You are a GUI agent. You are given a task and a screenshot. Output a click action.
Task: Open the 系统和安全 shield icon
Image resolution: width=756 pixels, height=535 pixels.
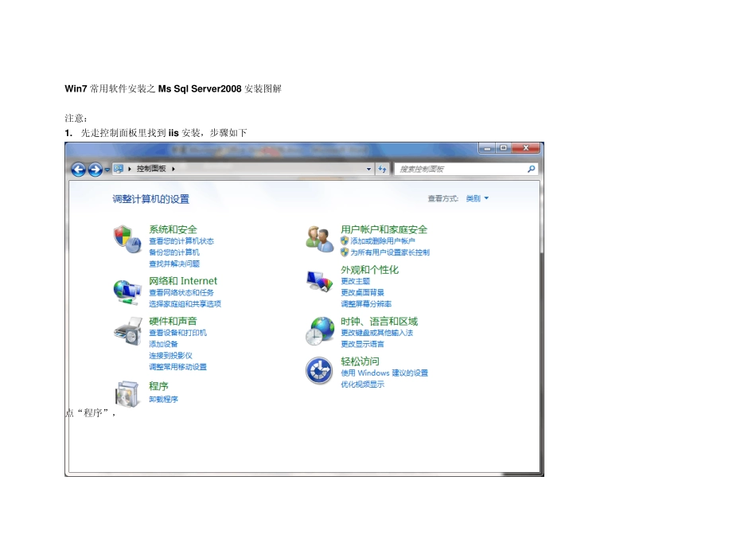click(127, 239)
